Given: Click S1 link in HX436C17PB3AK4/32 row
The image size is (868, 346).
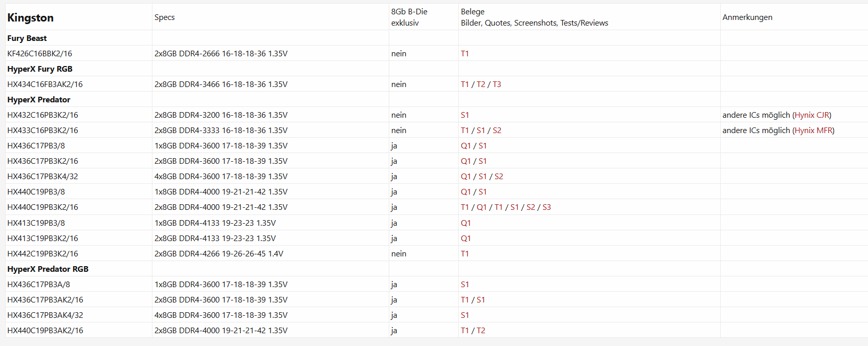Looking at the screenshot, I should 464,315.
